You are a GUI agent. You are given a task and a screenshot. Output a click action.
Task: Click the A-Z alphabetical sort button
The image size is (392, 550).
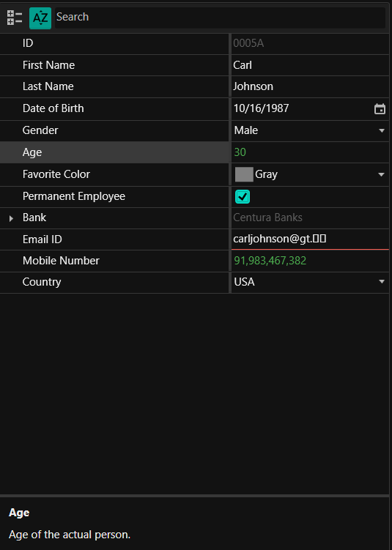coord(40,18)
